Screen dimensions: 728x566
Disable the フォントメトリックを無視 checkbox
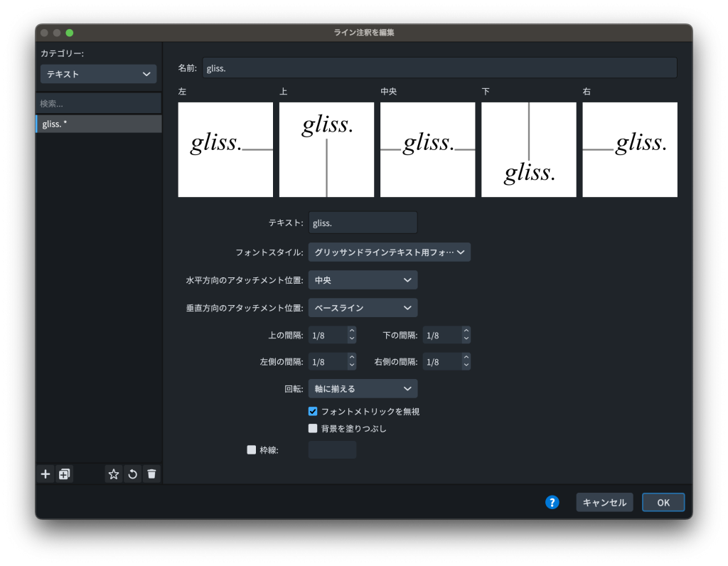[x=313, y=412]
